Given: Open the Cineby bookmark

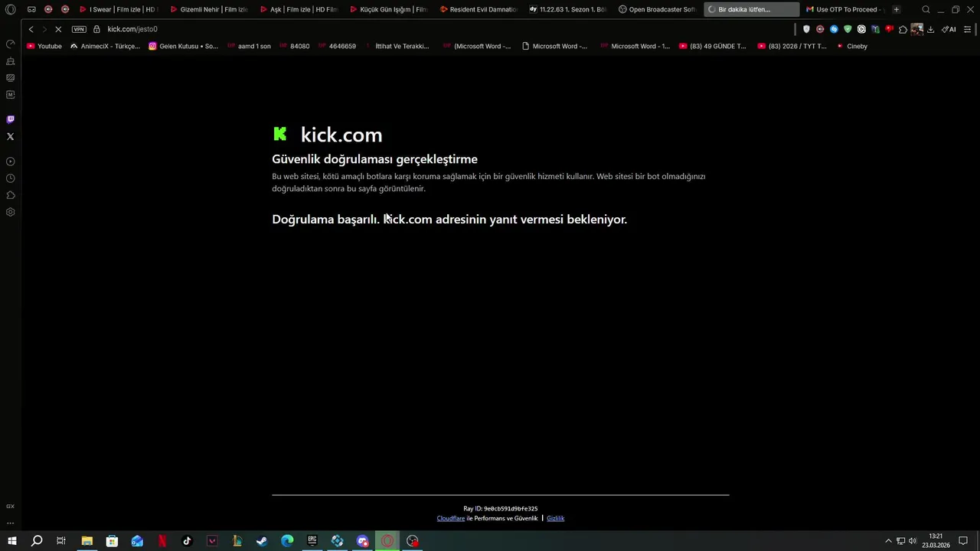Looking at the screenshot, I should (852, 46).
